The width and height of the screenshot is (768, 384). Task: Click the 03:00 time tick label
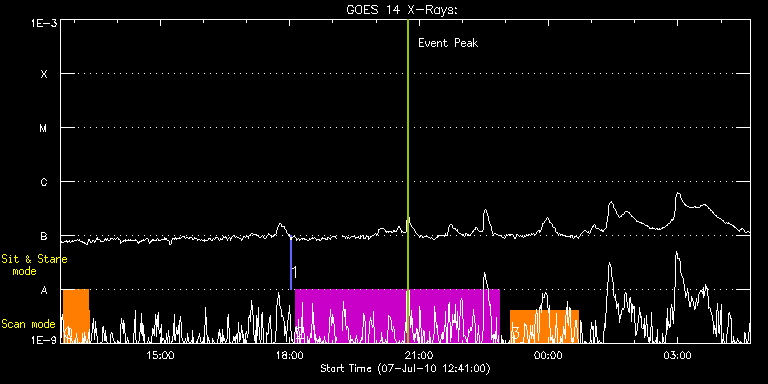(x=677, y=356)
